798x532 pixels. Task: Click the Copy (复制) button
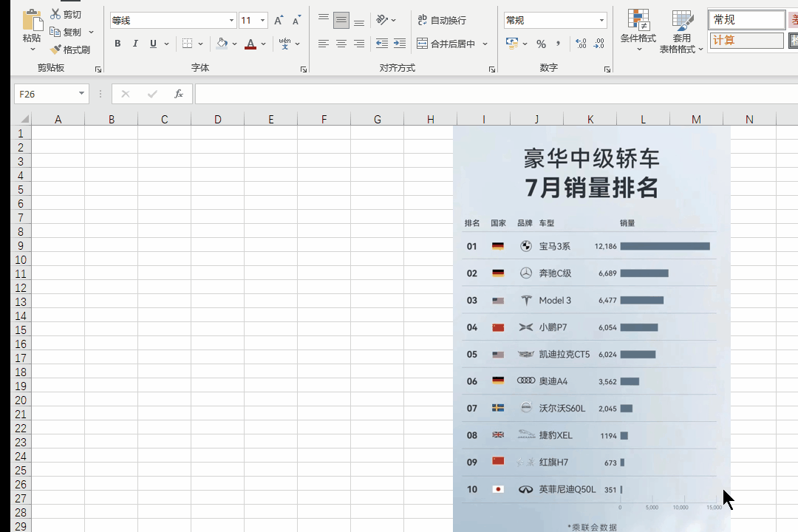tap(66, 32)
